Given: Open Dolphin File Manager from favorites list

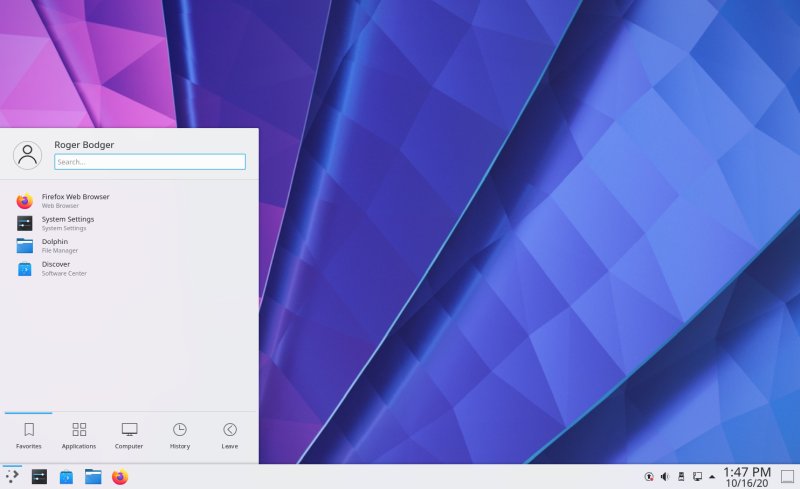Looking at the screenshot, I should tap(130, 246).
